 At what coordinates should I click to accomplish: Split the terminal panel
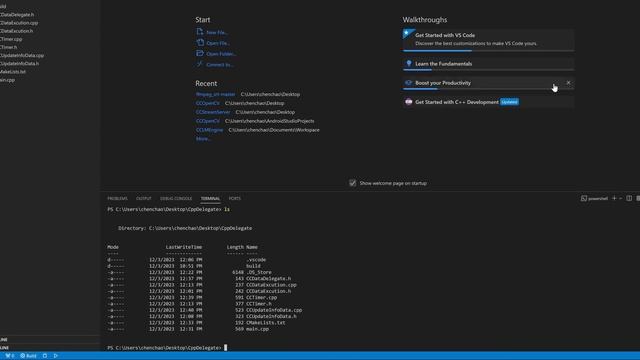tap(629, 198)
